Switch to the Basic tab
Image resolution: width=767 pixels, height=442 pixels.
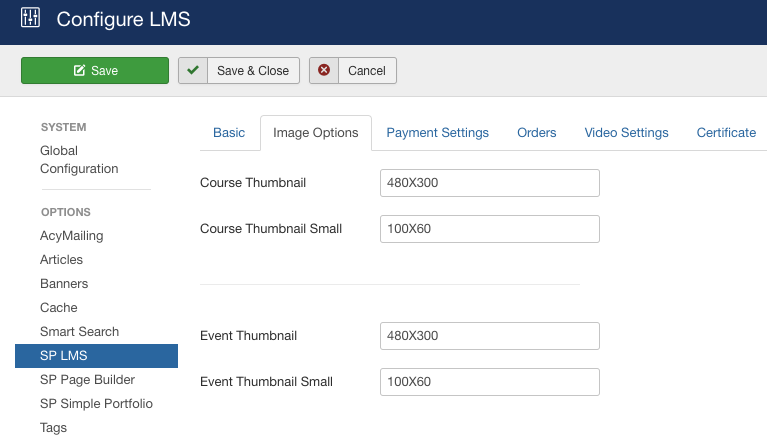(229, 133)
